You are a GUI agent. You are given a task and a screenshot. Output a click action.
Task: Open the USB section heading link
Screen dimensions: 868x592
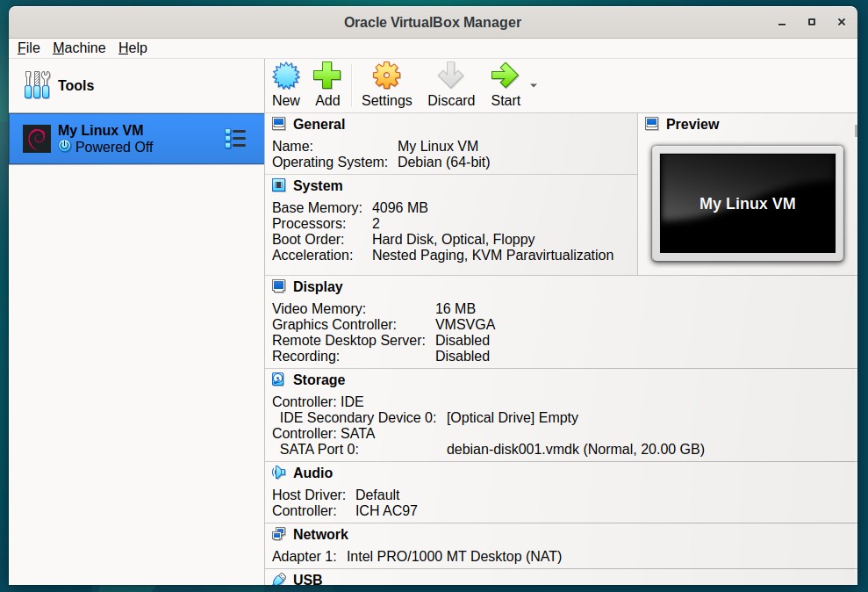[x=307, y=579]
